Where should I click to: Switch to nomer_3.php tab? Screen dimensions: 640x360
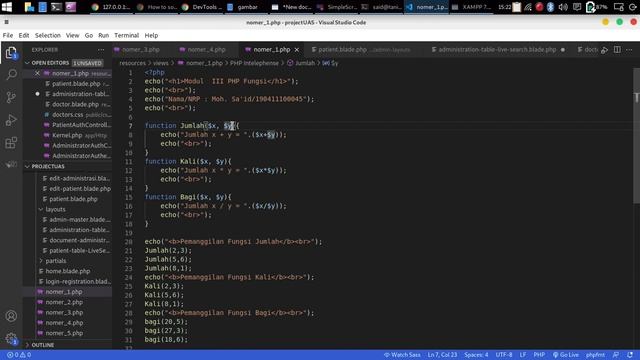(x=141, y=50)
